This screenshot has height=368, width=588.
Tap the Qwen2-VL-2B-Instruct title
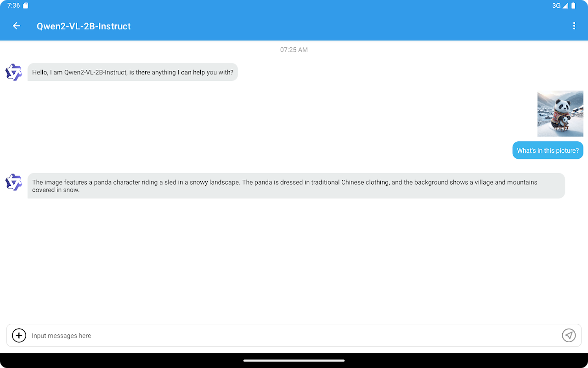(x=84, y=26)
